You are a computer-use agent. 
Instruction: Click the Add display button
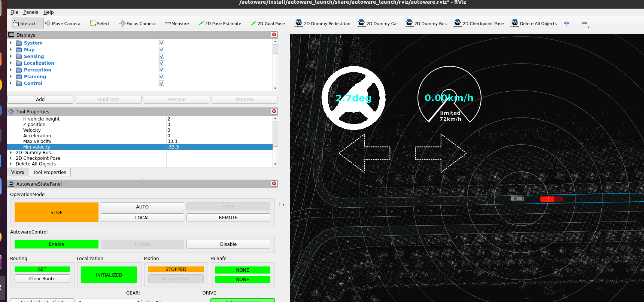click(x=40, y=100)
